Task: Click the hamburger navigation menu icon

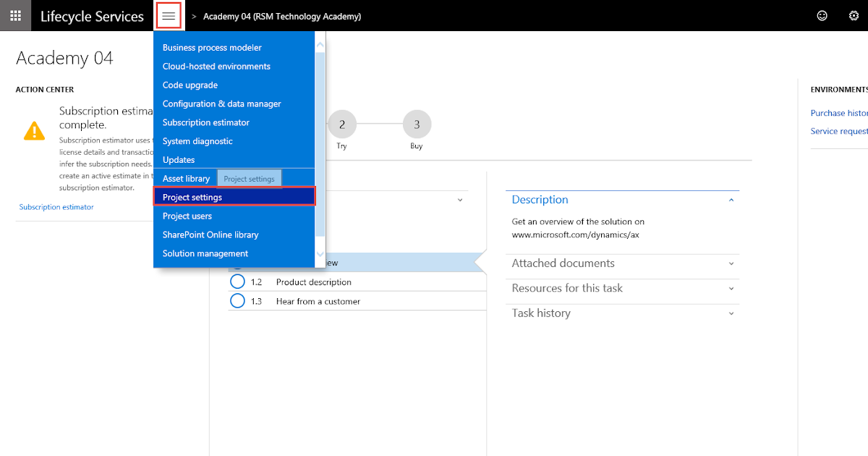Action: click(x=169, y=14)
